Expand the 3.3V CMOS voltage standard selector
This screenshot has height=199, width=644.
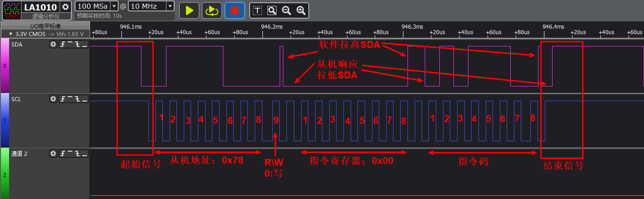pos(11,34)
